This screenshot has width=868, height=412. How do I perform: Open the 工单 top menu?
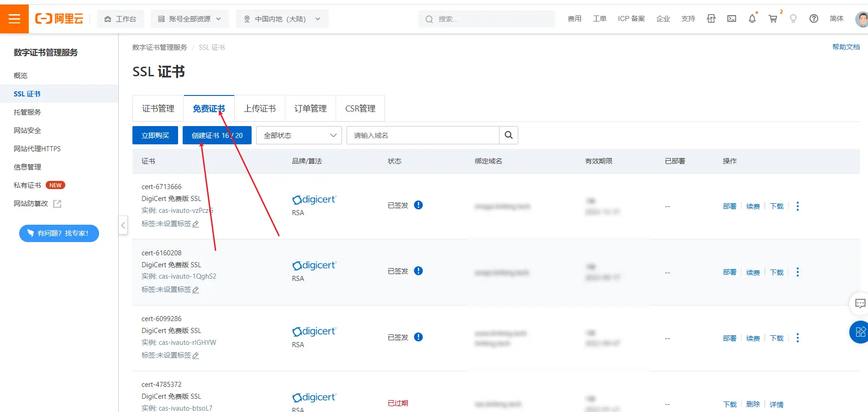pos(600,19)
